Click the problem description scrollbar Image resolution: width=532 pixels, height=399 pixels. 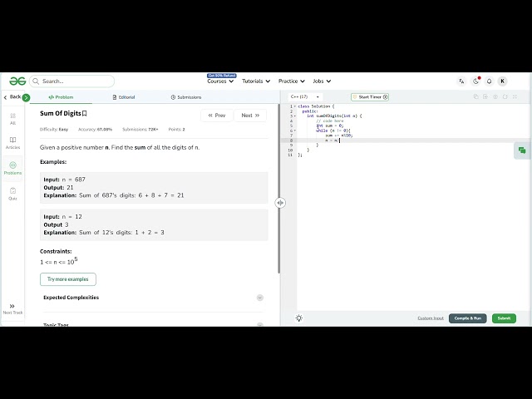pos(278,189)
